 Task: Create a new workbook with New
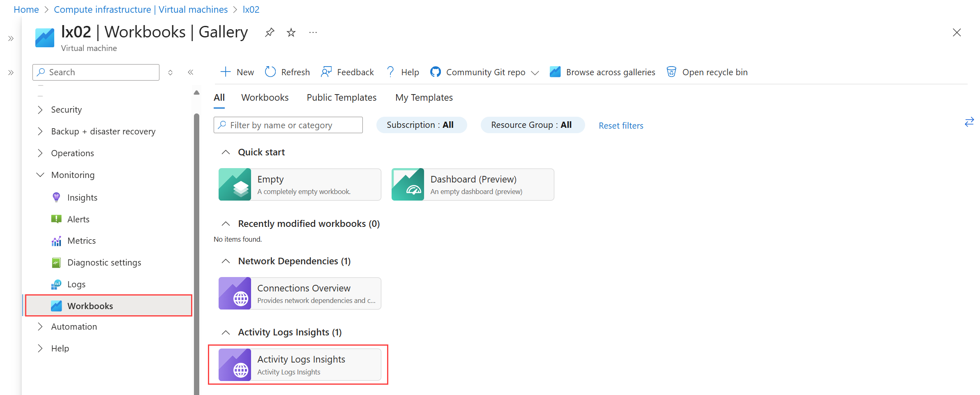tap(238, 72)
